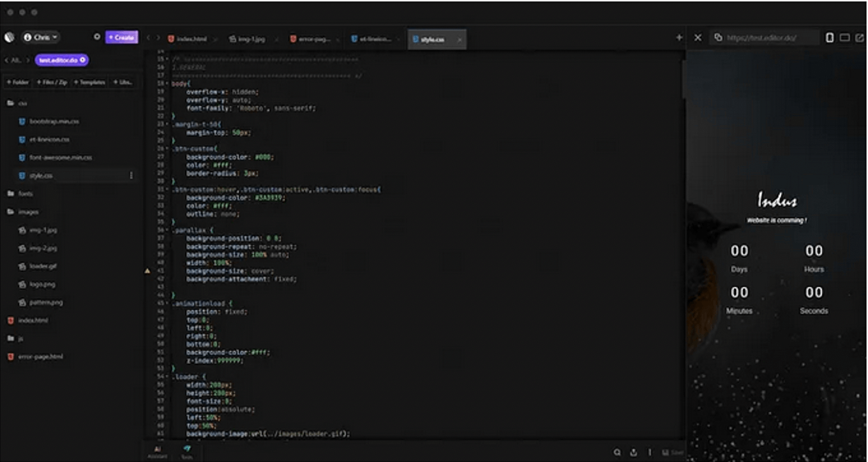Open index.html in the file tree
The image size is (868, 462).
point(27,320)
